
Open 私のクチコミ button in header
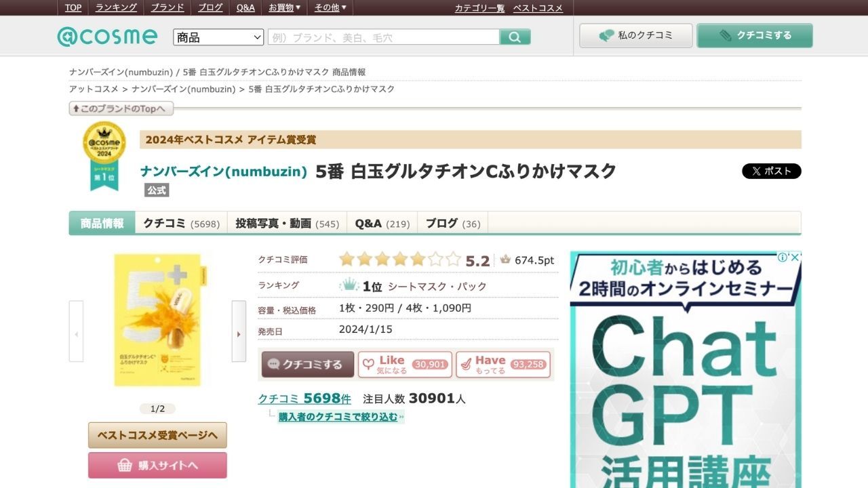(636, 36)
